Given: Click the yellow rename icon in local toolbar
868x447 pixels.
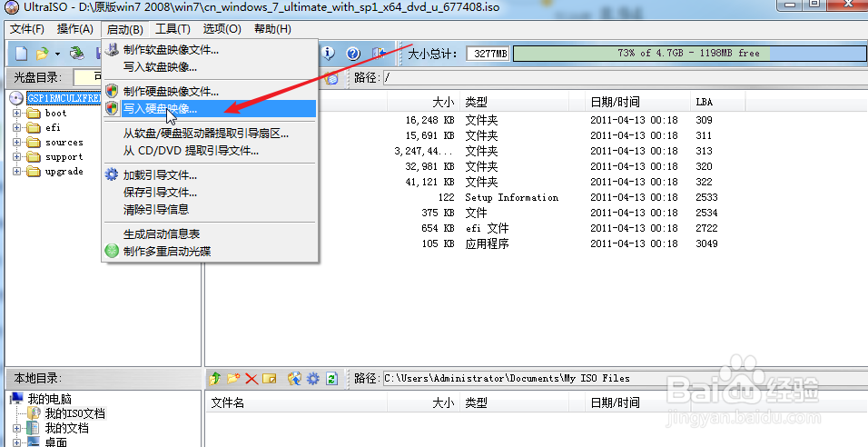Looking at the screenshot, I should 270,378.
